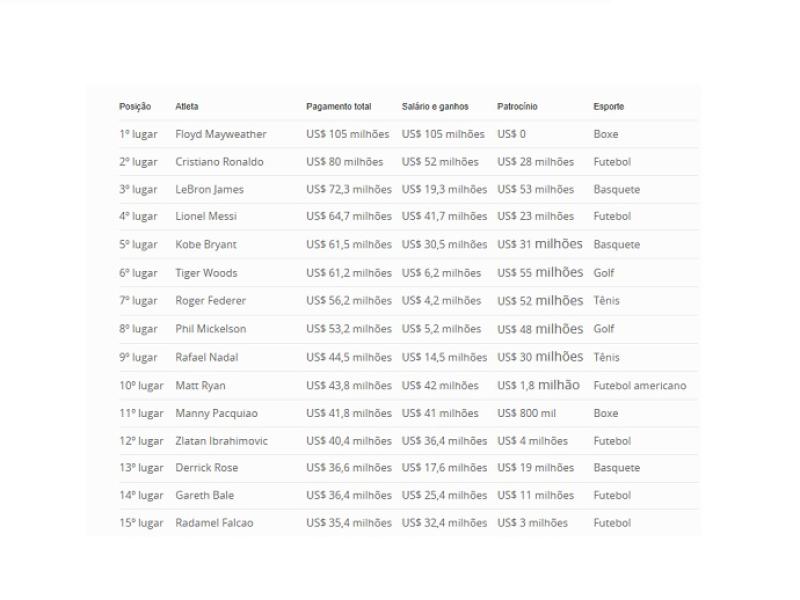Select the Patrocínio column header
Screen dimensions: 800x600
tap(517, 107)
